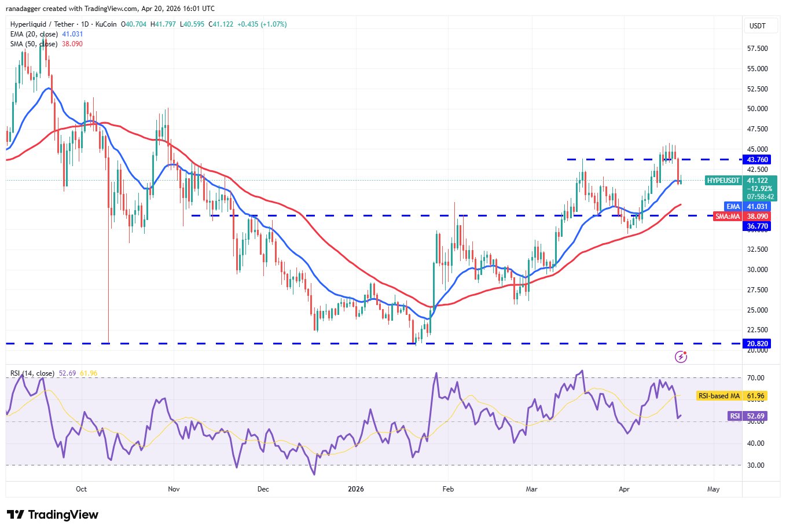
Task: Click the 57.500 price axis label
Action: [x=757, y=49]
